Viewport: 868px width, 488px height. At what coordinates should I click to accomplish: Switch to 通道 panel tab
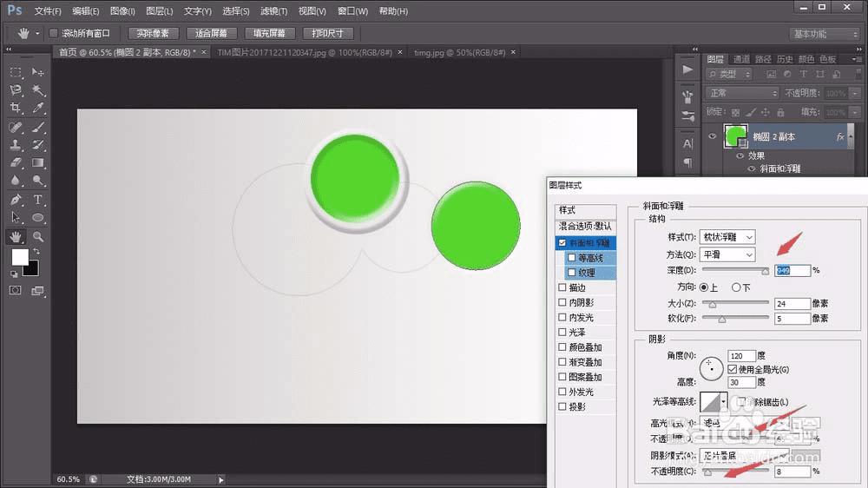[x=741, y=59]
